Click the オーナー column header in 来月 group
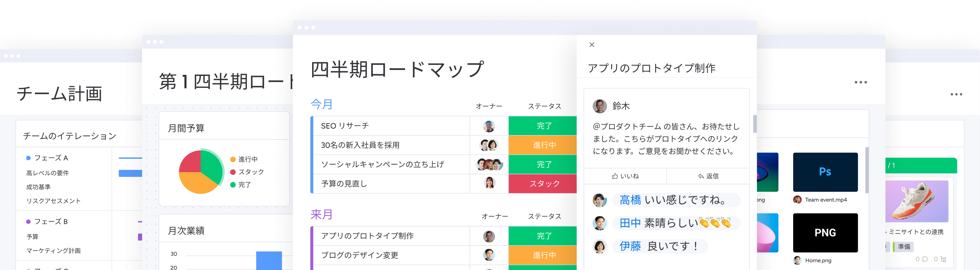The width and height of the screenshot is (980, 270). pyautogui.click(x=495, y=216)
